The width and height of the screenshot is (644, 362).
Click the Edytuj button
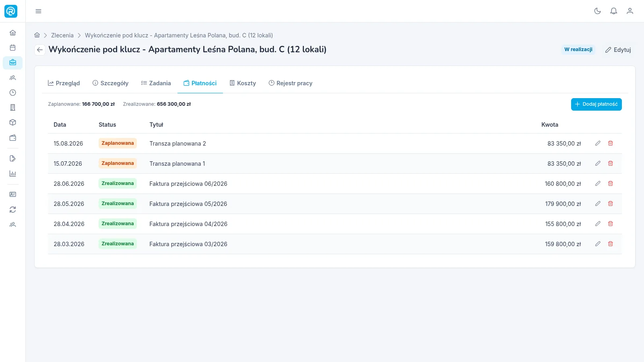click(x=618, y=50)
